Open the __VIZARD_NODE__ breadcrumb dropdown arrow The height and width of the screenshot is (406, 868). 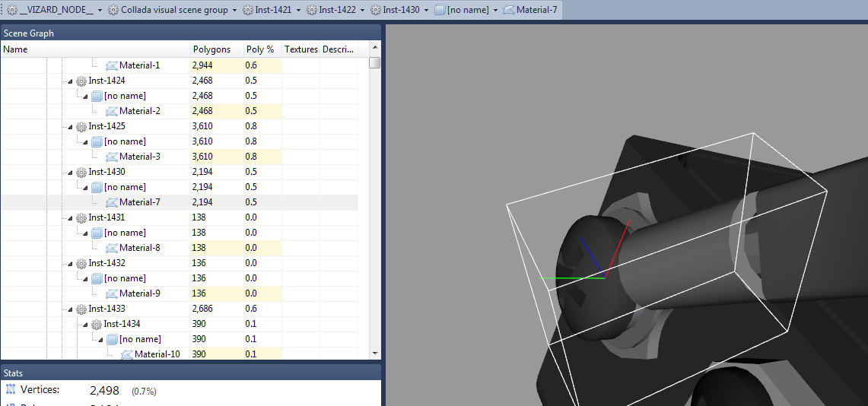(100, 11)
